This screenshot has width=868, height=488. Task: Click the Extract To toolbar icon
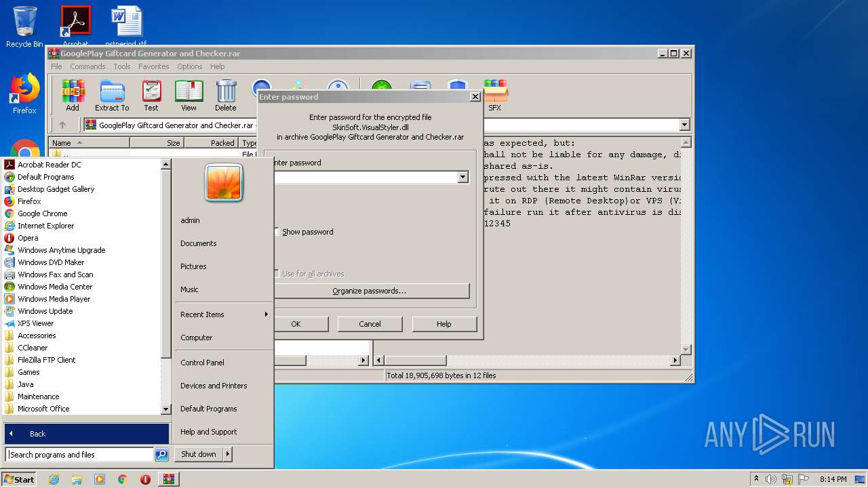pyautogui.click(x=112, y=95)
